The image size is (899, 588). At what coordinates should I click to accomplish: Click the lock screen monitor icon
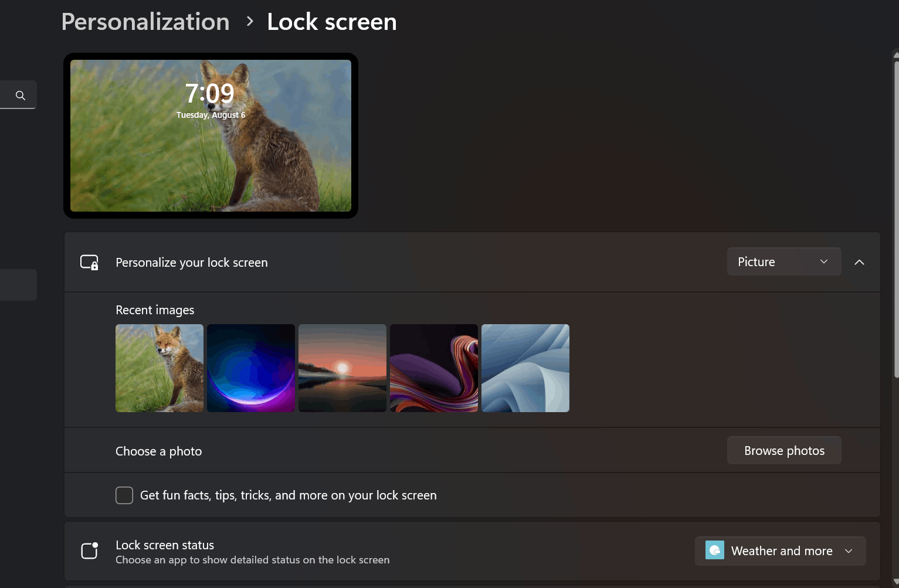[x=89, y=262]
